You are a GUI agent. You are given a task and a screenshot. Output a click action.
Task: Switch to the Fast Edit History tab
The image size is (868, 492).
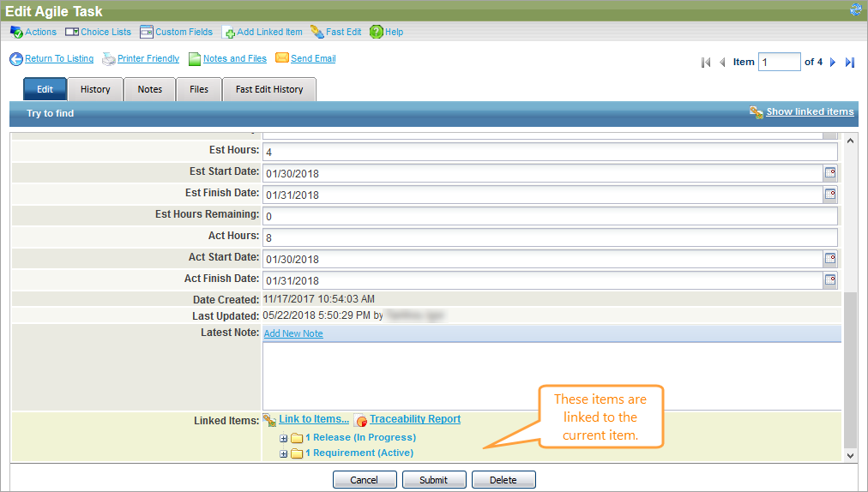[269, 89]
